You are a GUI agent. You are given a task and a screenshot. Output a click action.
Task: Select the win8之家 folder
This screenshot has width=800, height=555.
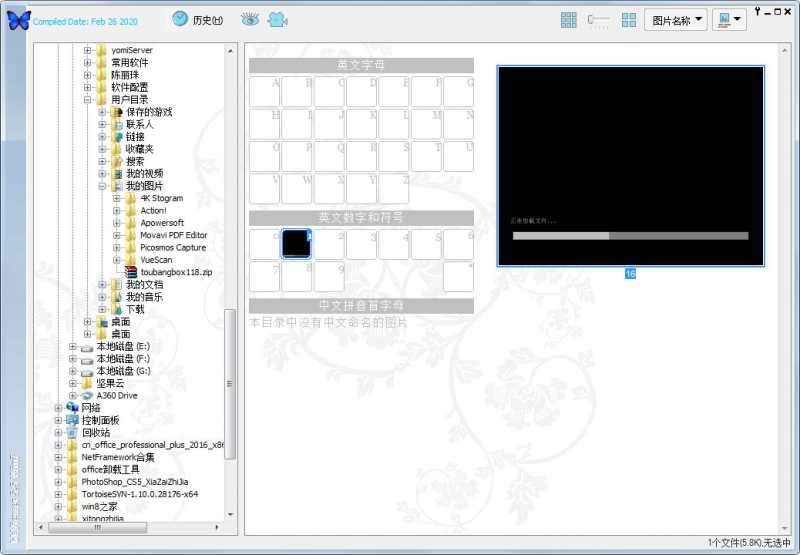point(99,507)
